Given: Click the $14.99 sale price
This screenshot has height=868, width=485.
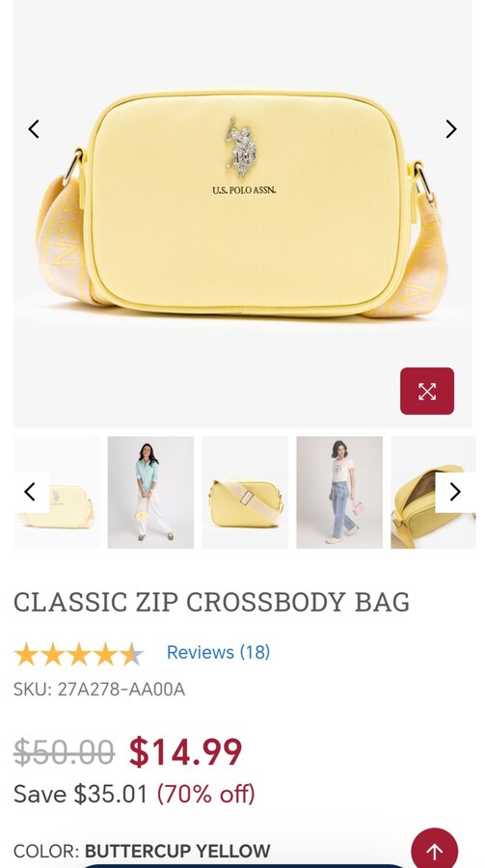Looking at the screenshot, I should (x=185, y=751).
